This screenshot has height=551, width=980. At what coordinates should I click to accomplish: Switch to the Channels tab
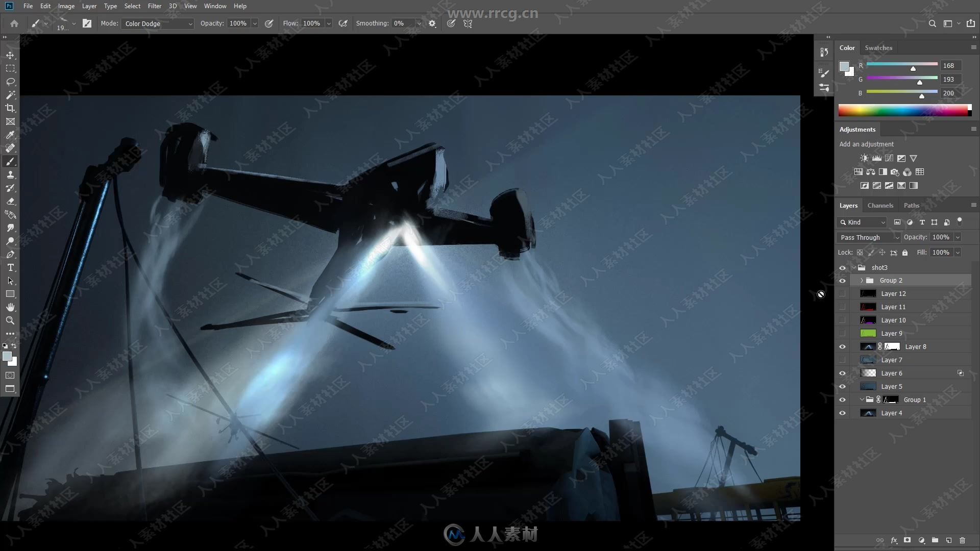point(880,206)
